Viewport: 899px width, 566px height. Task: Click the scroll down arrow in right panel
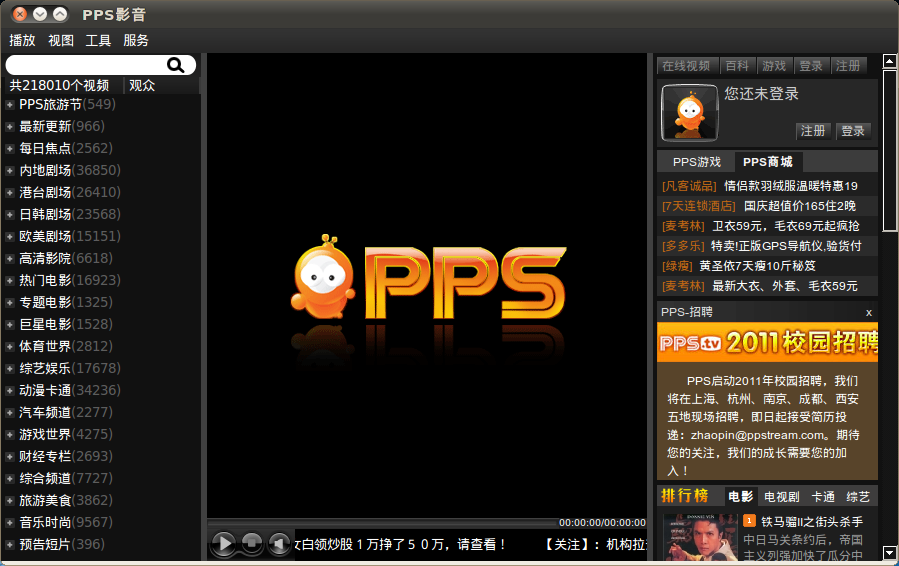[889, 553]
